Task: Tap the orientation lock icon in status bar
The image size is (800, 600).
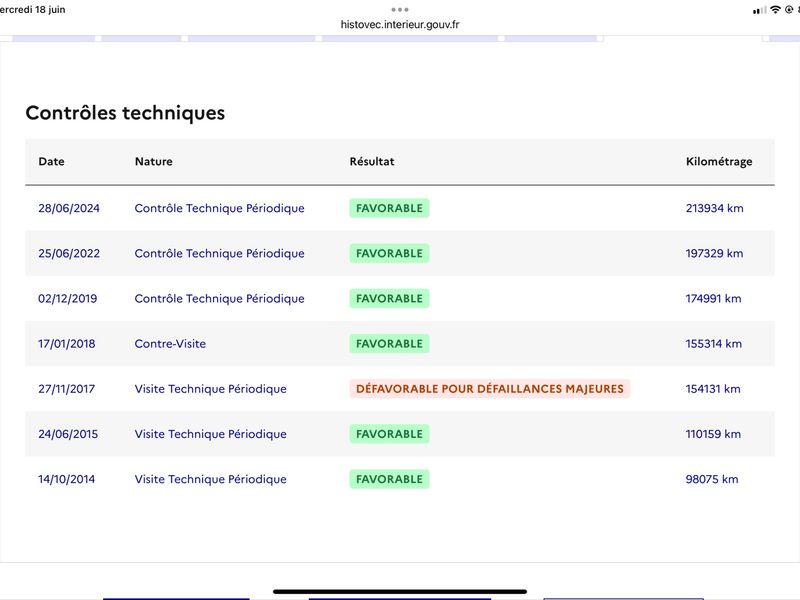Action: point(789,9)
